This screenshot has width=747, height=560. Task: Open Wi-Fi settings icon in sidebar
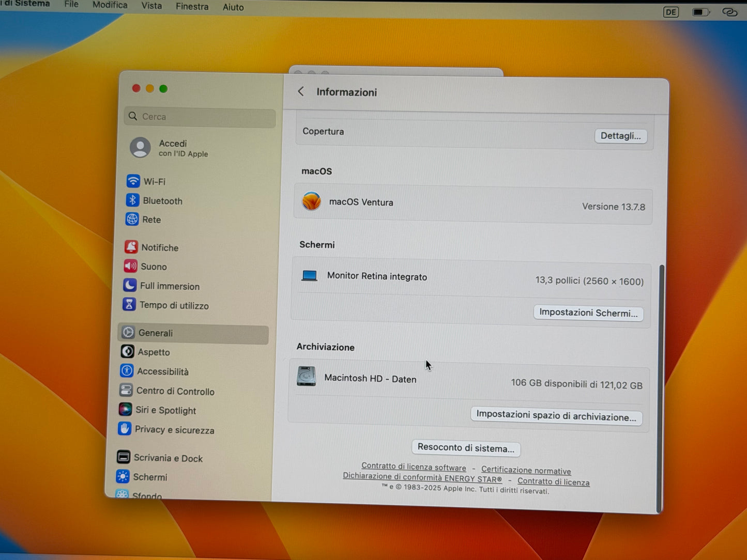point(133,181)
